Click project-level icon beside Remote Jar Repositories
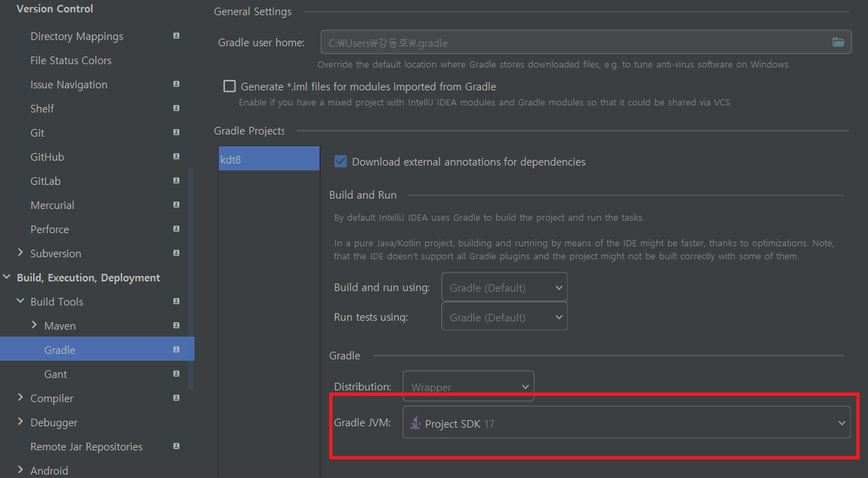868x478 pixels. point(177,446)
